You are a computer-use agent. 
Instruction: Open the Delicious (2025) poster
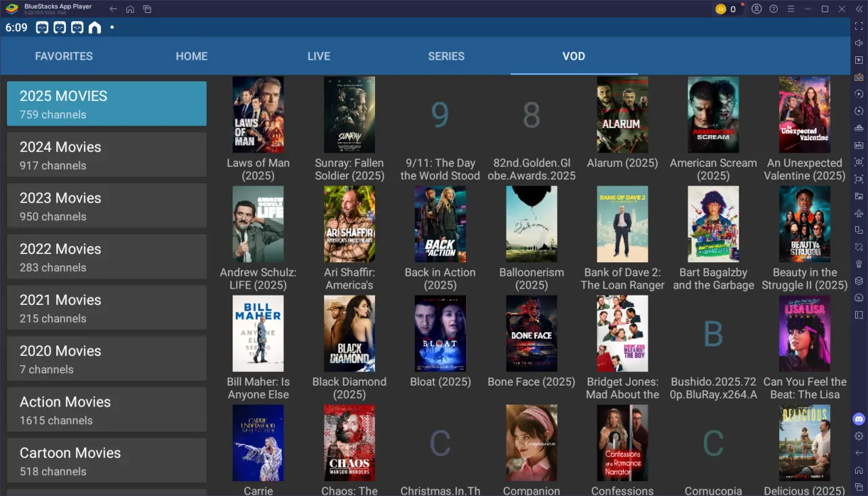[x=805, y=443]
